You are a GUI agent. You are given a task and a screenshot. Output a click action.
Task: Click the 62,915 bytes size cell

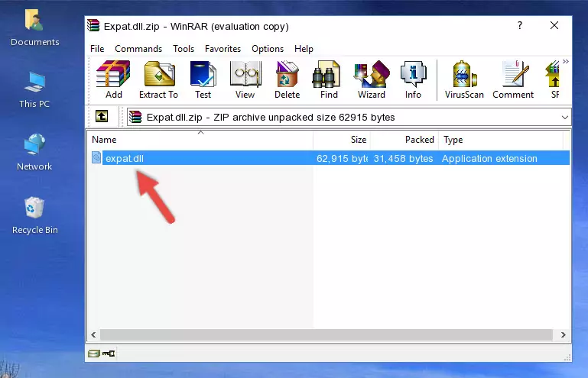(342, 159)
